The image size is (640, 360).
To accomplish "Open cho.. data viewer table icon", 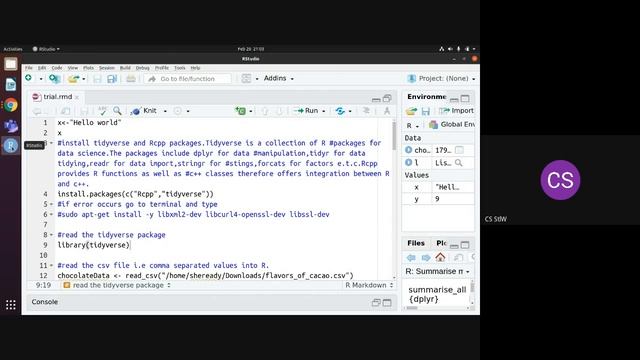I will pyautogui.click(x=459, y=150).
